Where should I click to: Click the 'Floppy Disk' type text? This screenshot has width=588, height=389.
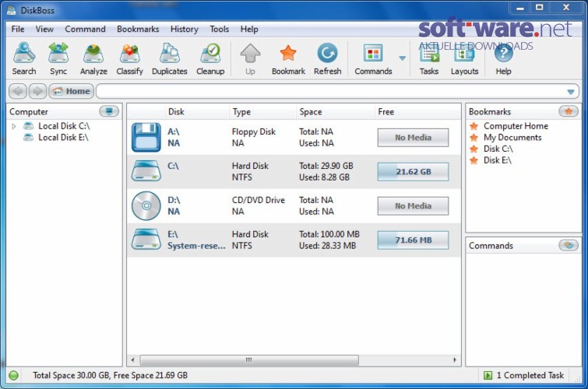coord(253,132)
